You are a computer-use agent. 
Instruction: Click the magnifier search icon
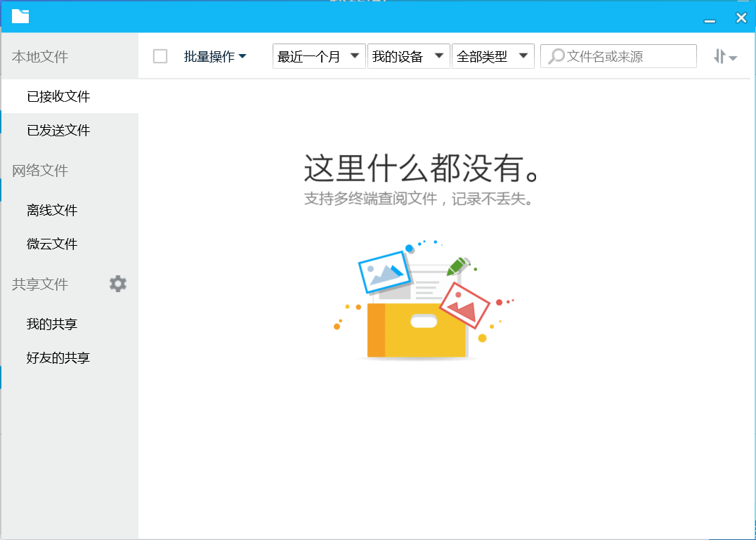point(556,56)
